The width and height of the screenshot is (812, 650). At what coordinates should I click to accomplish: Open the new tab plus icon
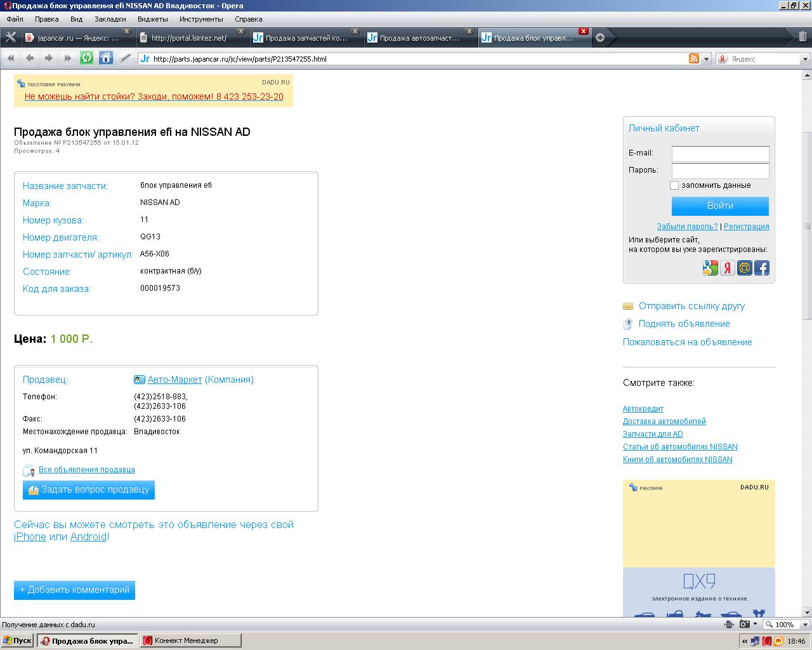coord(600,37)
